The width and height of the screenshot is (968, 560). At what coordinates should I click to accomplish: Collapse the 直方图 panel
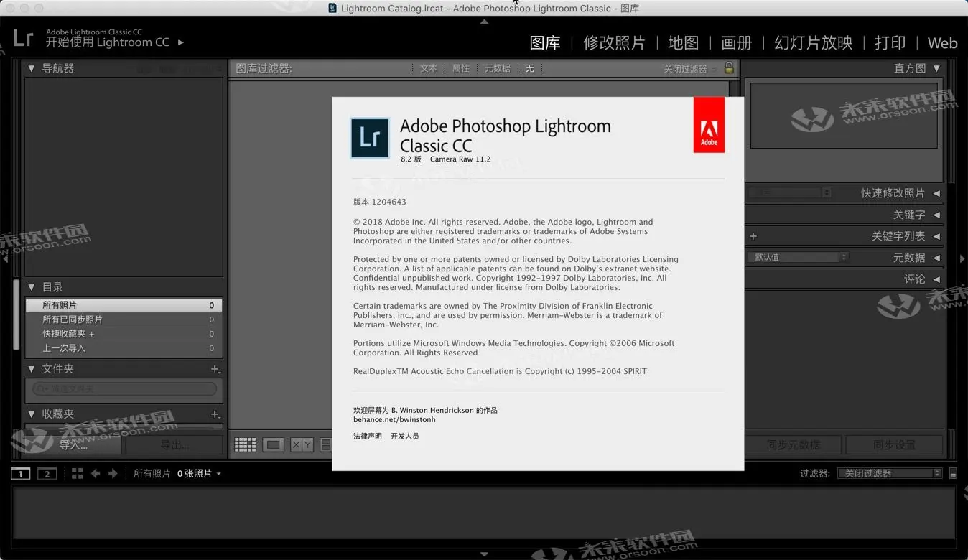(936, 68)
